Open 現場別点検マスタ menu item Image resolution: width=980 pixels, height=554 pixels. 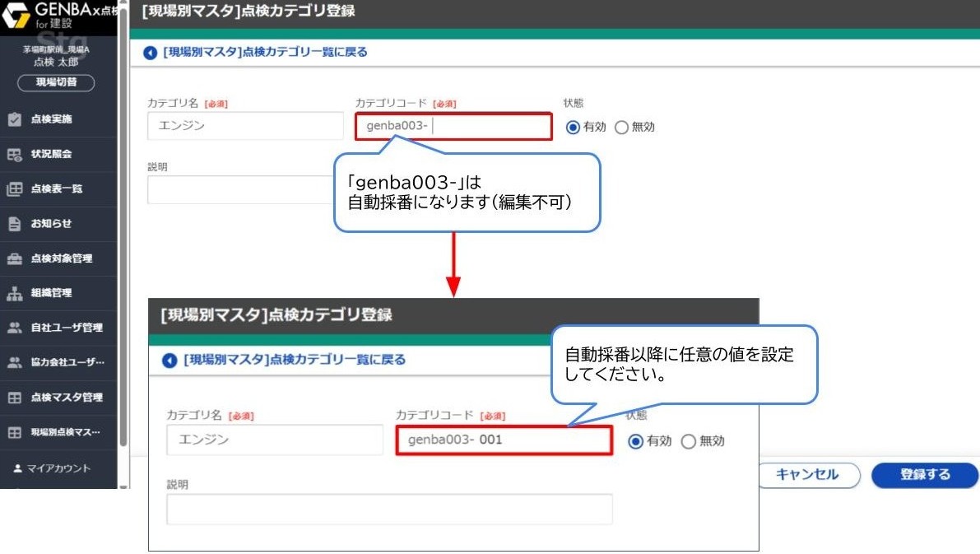65,432
